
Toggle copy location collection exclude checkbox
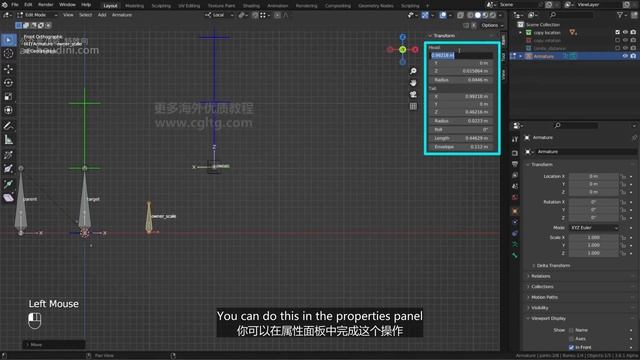pos(617,32)
